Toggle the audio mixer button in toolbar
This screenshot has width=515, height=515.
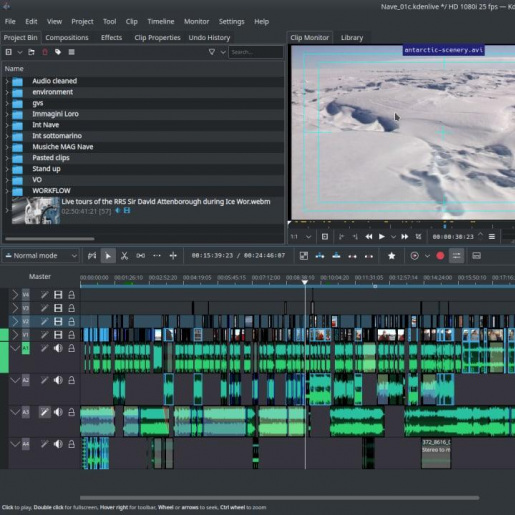pos(456,256)
